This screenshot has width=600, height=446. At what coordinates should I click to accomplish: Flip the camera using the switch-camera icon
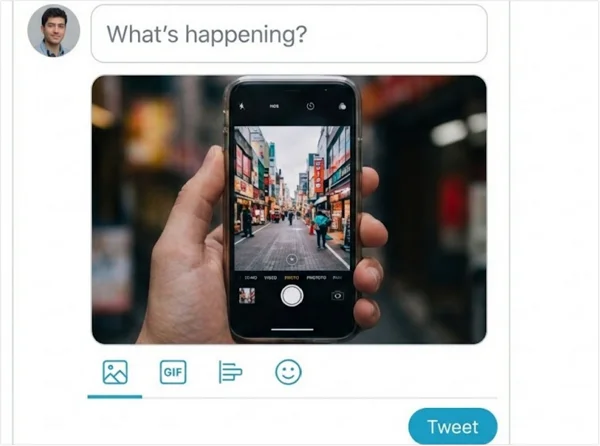coord(337,296)
